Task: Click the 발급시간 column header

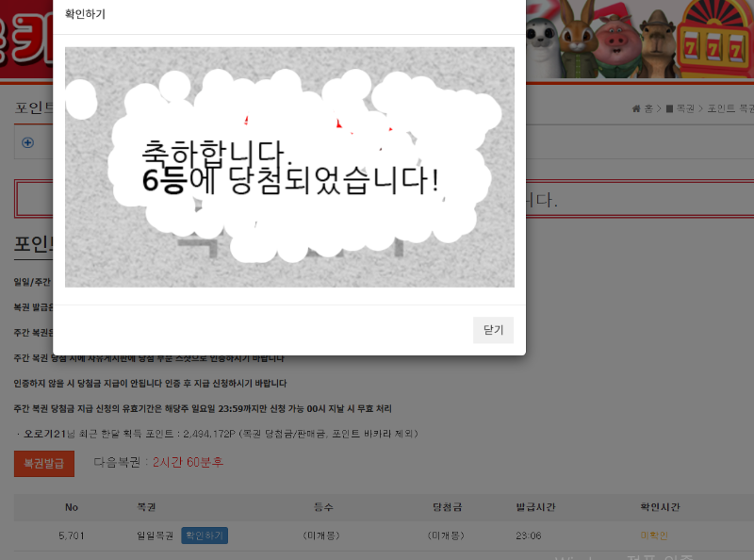Action: tap(537, 507)
